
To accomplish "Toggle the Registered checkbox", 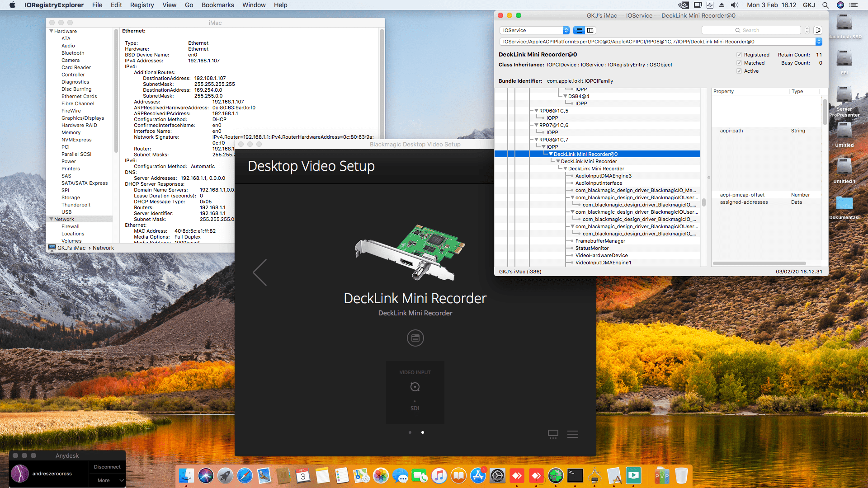I will pyautogui.click(x=739, y=55).
